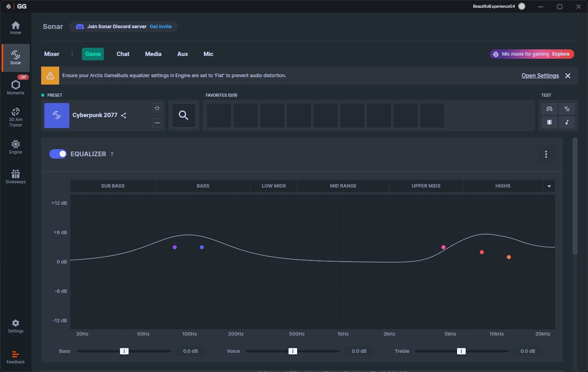
Task: Play the music note test sound
Action: point(567,122)
